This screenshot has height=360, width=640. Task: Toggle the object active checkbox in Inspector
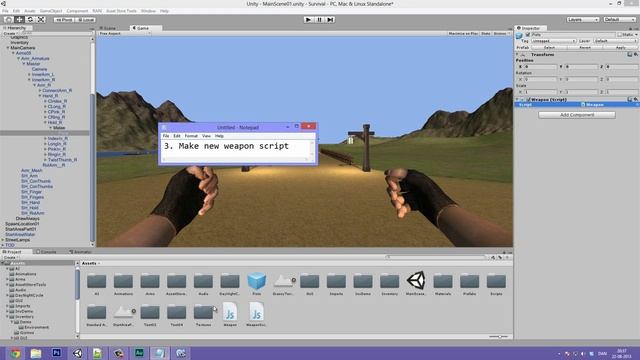click(528, 35)
